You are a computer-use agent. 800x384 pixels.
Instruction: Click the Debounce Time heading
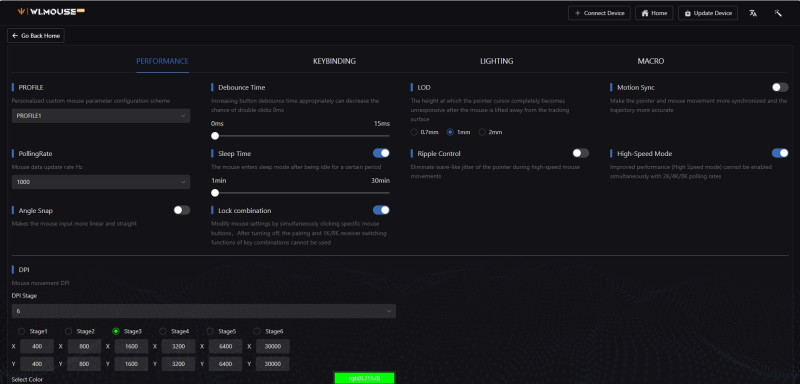coord(241,88)
